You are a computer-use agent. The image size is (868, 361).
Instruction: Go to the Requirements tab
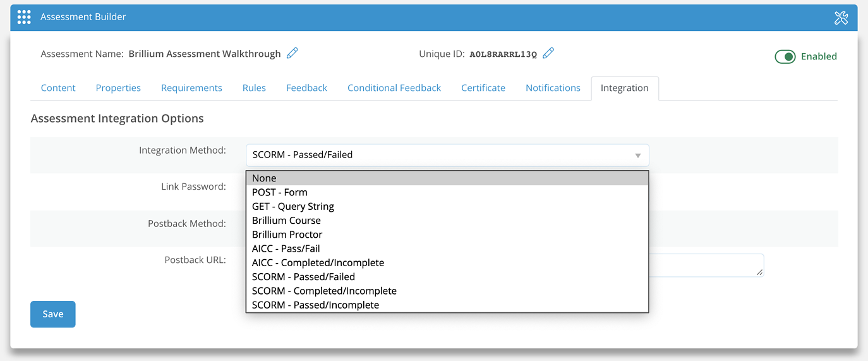[x=191, y=88]
